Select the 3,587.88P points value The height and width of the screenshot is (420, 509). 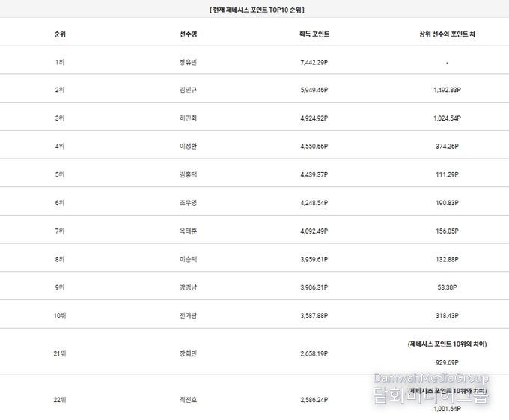click(x=314, y=316)
